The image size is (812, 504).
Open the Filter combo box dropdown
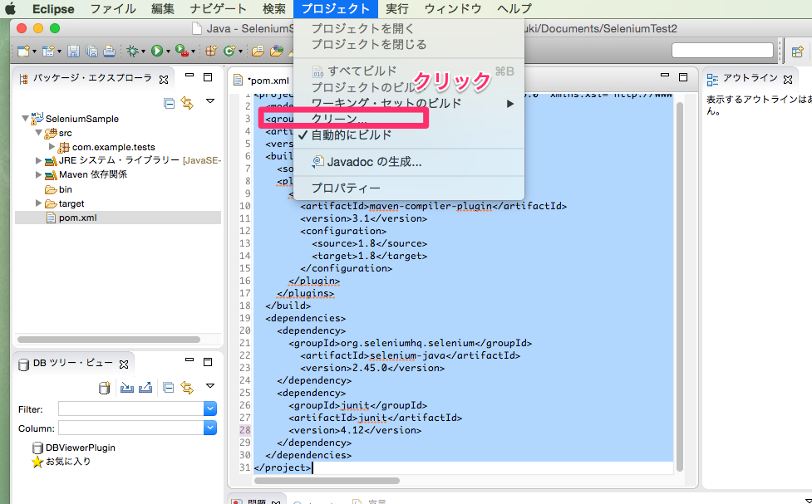[209, 409]
